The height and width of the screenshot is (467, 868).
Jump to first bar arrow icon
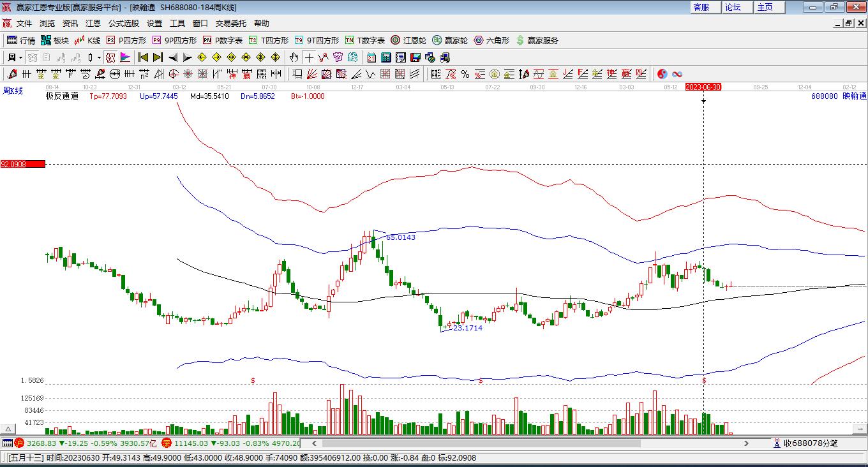pyautogui.click(x=144, y=57)
